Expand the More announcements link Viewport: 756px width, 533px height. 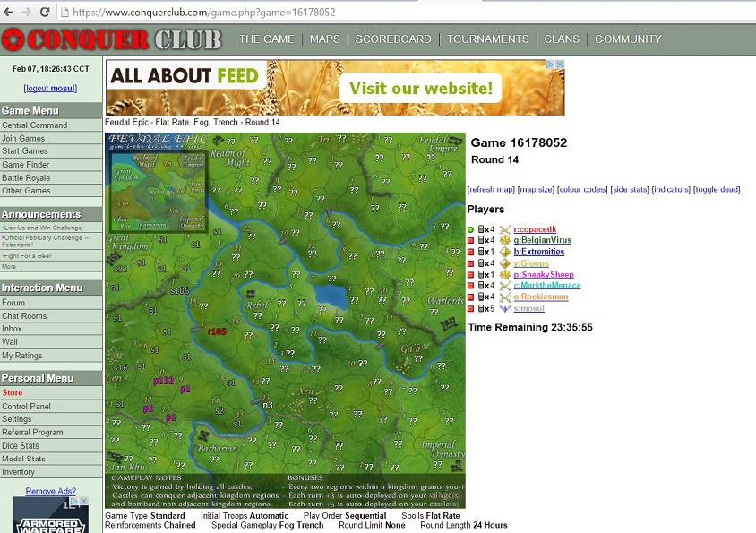(x=8, y=266)
